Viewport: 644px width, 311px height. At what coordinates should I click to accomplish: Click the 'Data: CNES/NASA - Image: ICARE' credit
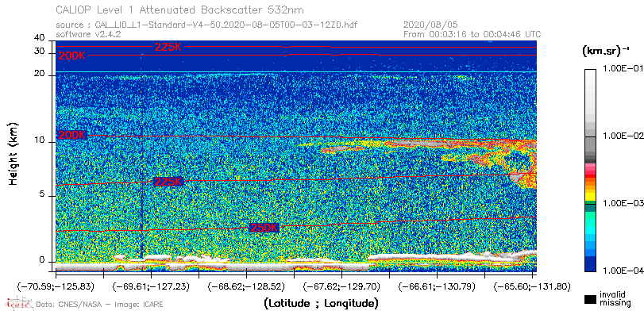99,305
